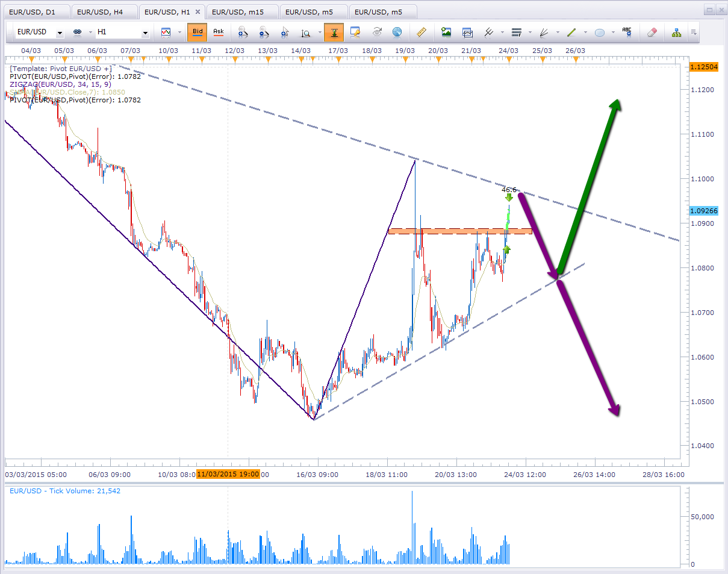This screenshot has height=574, width=728.
Task: Open the last EUR/USD, m5 tab
Action: [x=382, y=11]
